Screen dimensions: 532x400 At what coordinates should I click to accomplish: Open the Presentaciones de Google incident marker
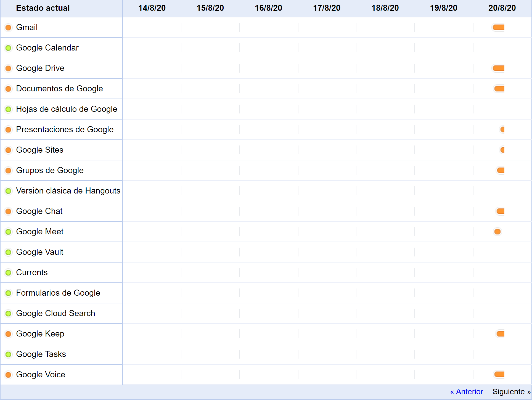502,129
